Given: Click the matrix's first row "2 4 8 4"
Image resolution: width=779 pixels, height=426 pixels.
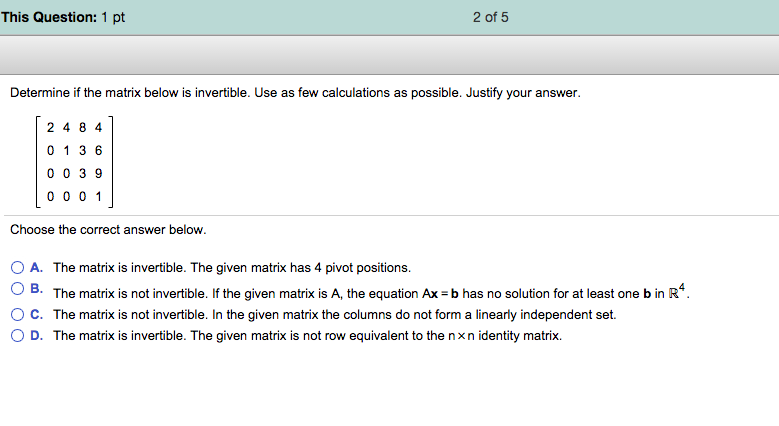Looking at the screenshot, I should tap(75, 128).
